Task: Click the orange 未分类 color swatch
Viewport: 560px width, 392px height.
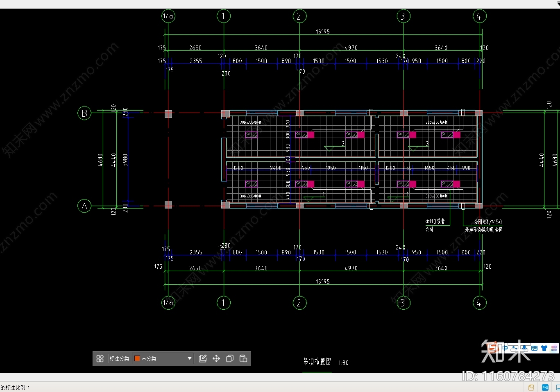Action: (138, 359)
